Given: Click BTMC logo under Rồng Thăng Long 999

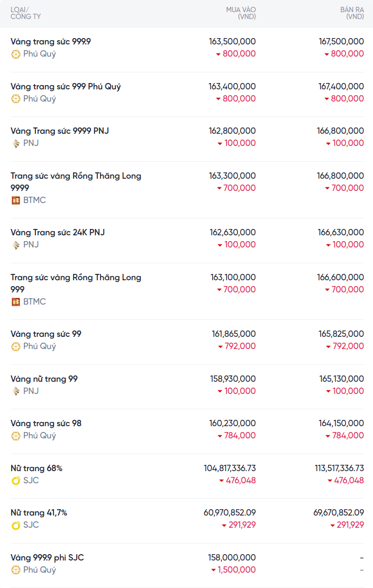Looking at the screenshot, I should [16, 302].
